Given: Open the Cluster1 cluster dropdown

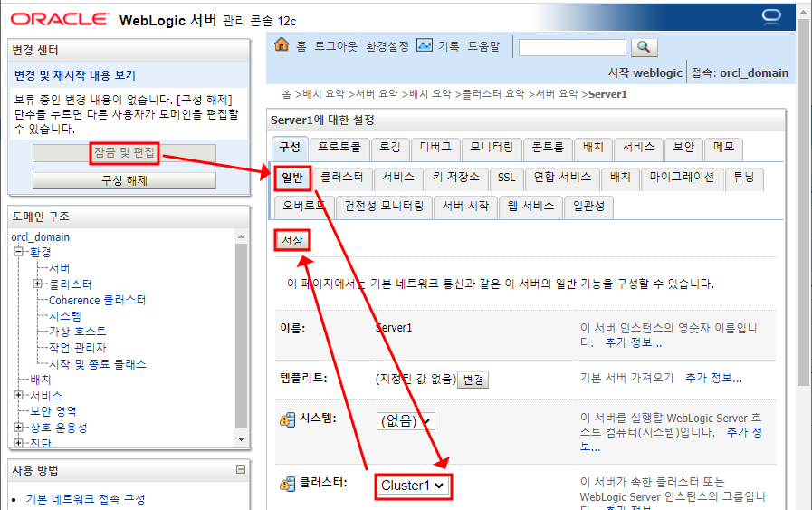Looking at the screenshot, I should (x=413, y=486).
